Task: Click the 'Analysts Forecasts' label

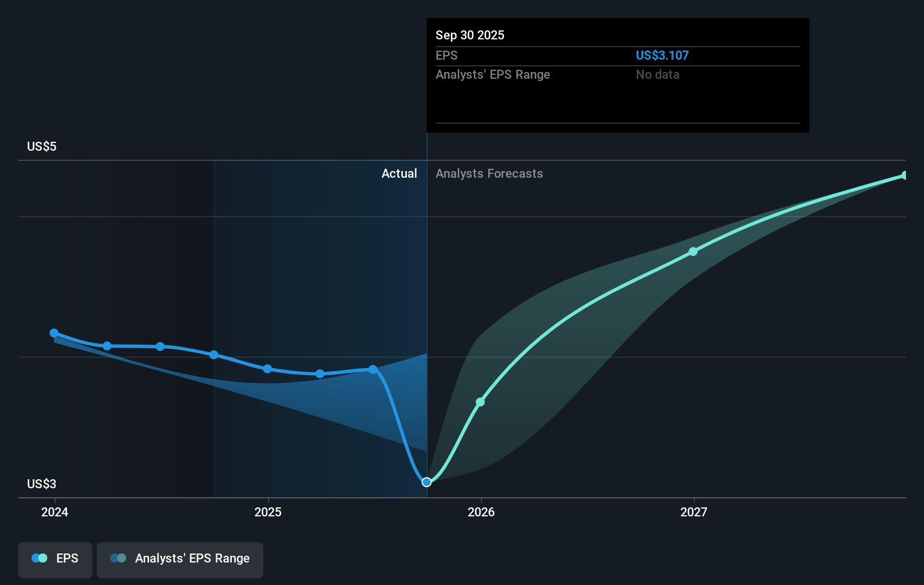Action: click(489, 174)
